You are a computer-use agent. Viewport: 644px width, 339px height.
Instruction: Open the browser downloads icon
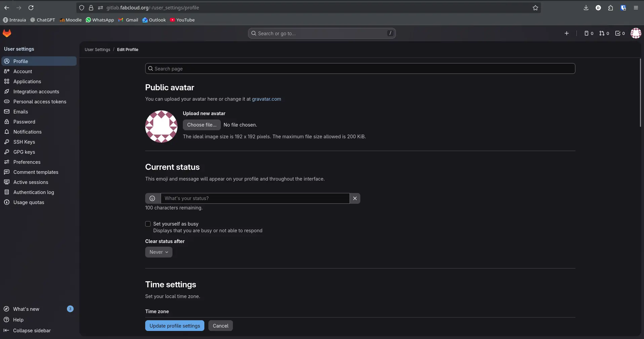[x=586, y=8]
